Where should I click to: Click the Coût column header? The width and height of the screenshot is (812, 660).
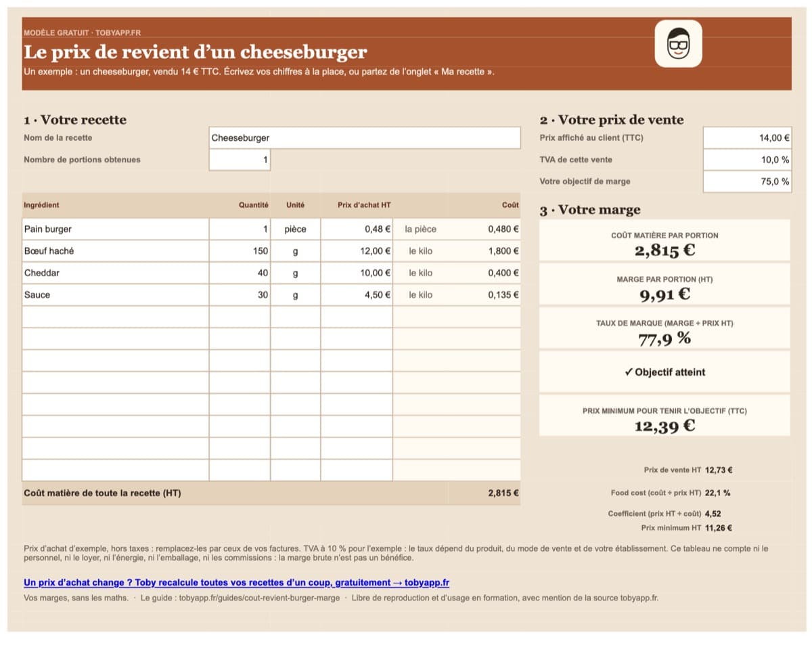coord(510,205)
